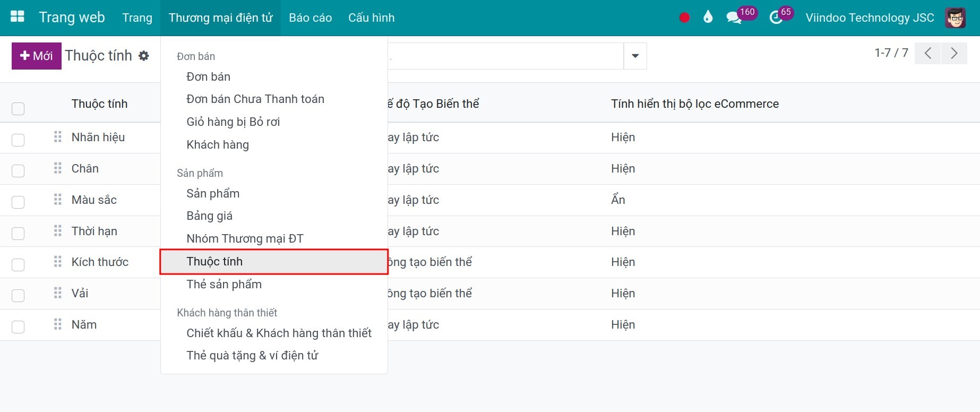Image resolution: width=980 pixels, height=412 pixels.
Task: Toggle the select-all header checkbox
Action: 18,109
